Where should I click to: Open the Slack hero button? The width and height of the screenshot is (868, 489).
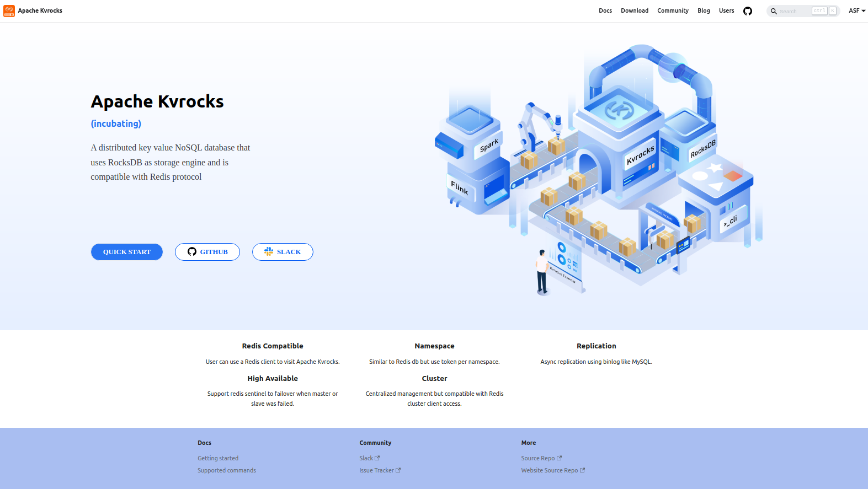(x=283, y=252)
